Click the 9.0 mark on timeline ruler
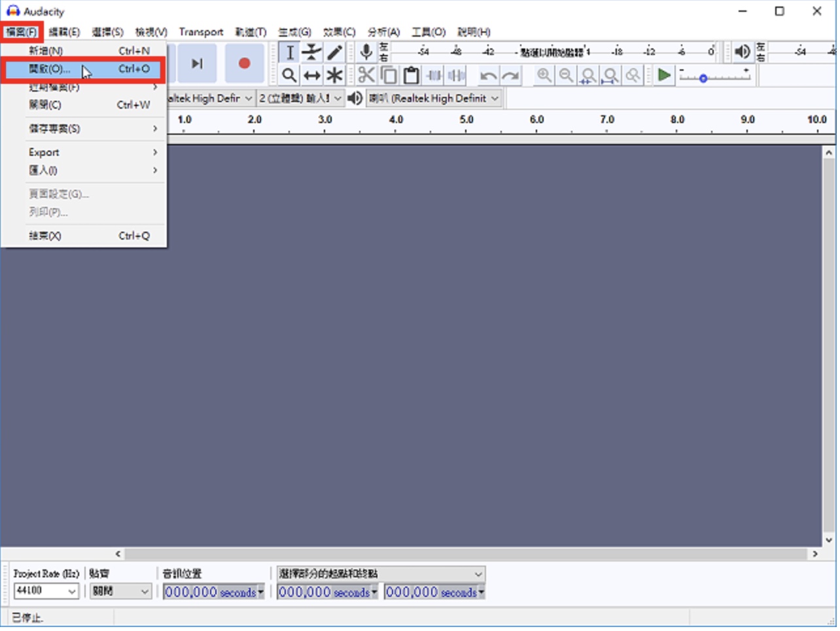This screenshot has height=631, width=840. (748, 120)
